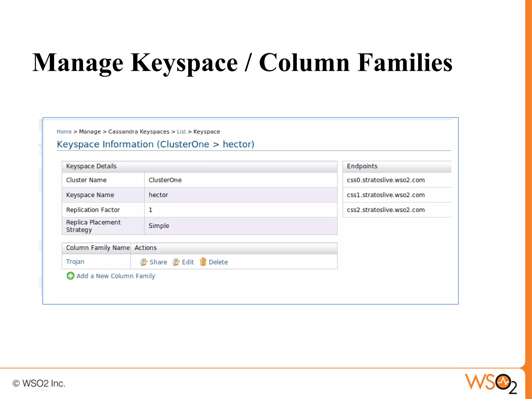
Task: Click the ClusterOne value cell
Action: (241, 180)
